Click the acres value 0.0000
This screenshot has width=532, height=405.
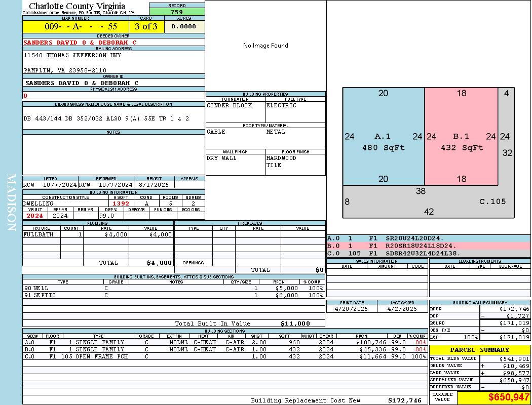point(183,26)
